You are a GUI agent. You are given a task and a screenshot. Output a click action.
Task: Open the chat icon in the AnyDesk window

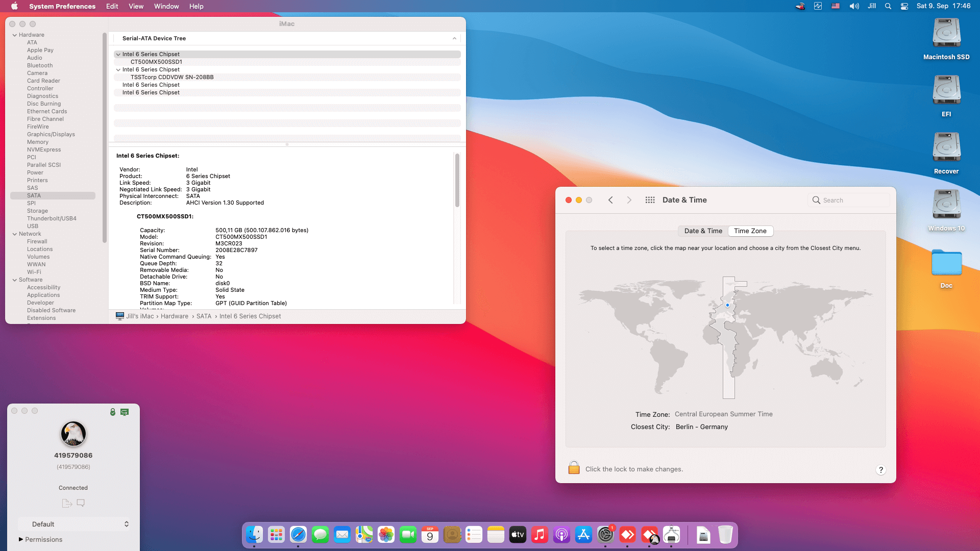pos(81,503)
